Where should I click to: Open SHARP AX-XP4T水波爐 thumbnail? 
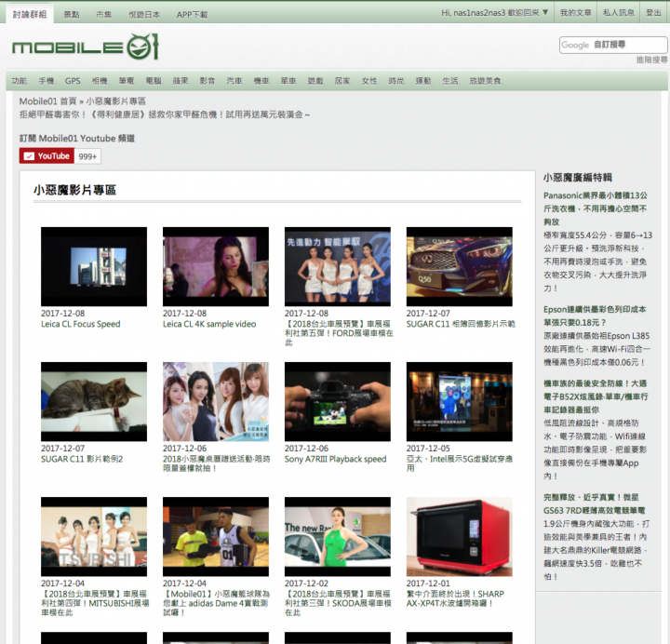(x=460, y=537)
